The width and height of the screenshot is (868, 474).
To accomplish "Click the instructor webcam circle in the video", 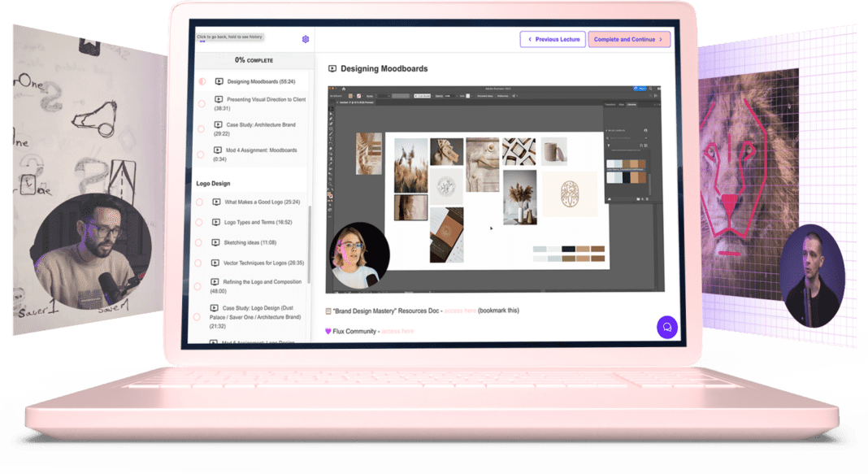I will point(359,255).
